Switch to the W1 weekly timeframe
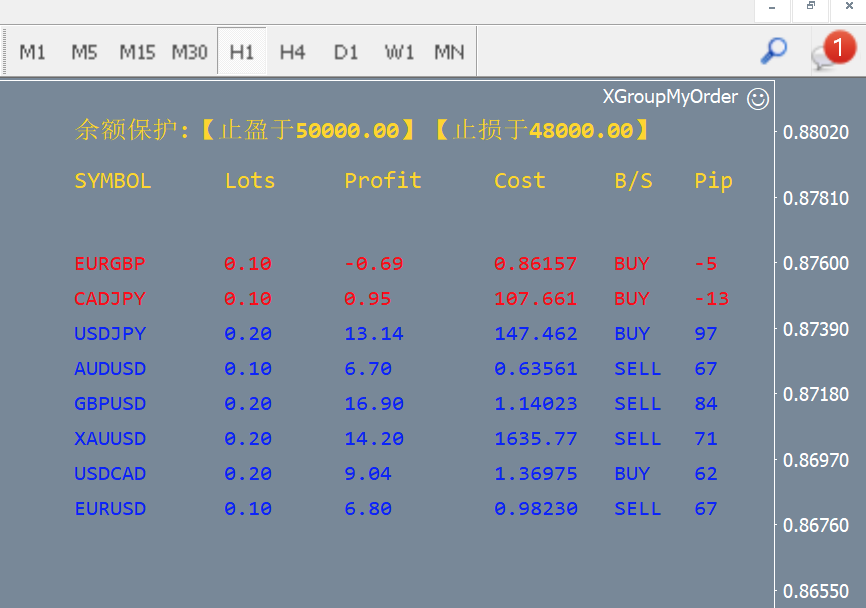Image resolution: width=866 pixels, height=608 pixels. [x=399, y=52]
